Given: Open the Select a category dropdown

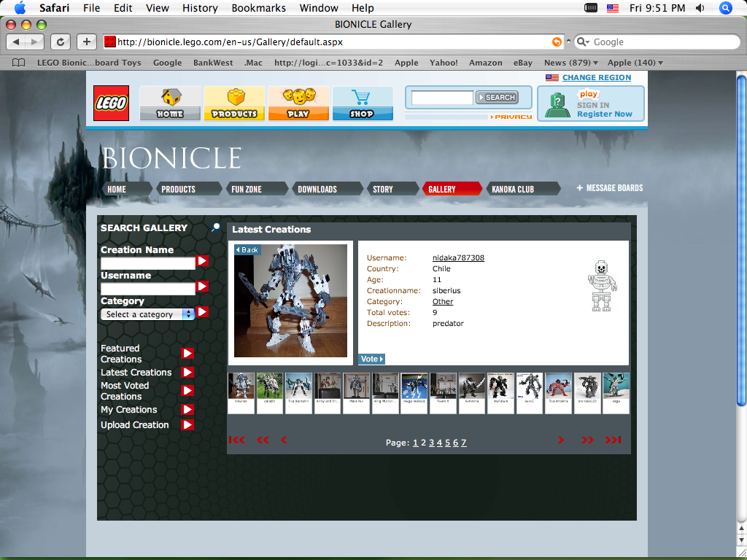Looking at the screenshot, I should [x=147, y=314].
